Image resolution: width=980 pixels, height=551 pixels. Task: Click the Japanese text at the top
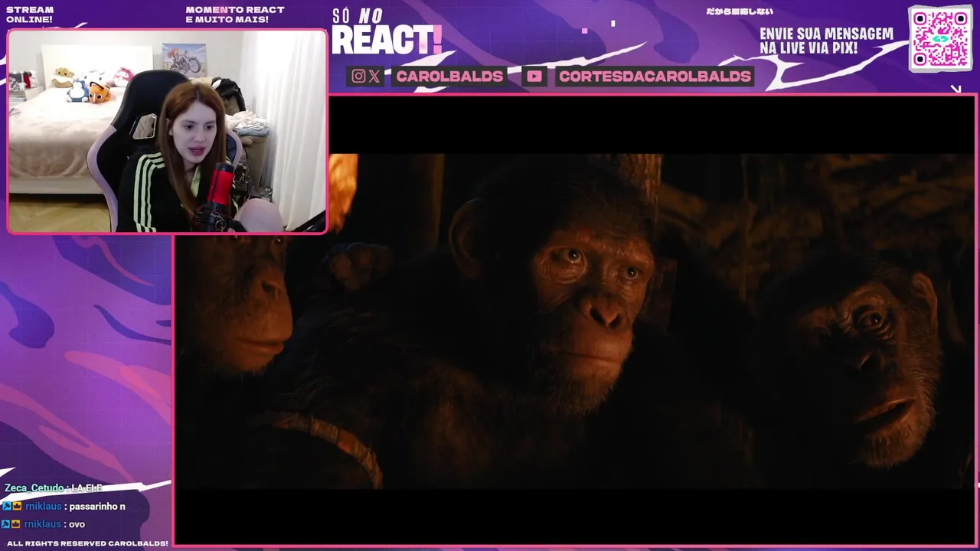coord(740,11)
